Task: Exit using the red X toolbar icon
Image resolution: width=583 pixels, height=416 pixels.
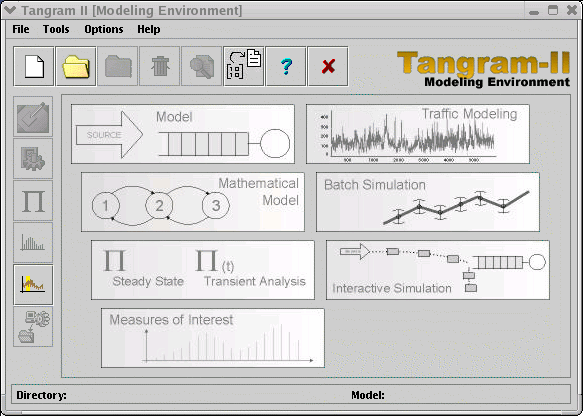Action: pyautogui.click(x=328, y=67)
